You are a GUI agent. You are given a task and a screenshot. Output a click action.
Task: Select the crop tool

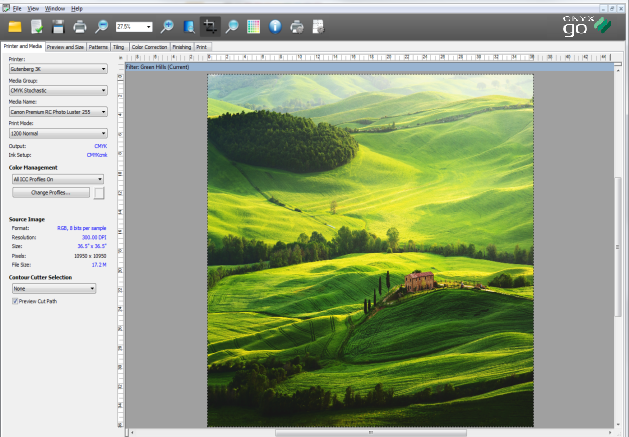pos(210,26)
